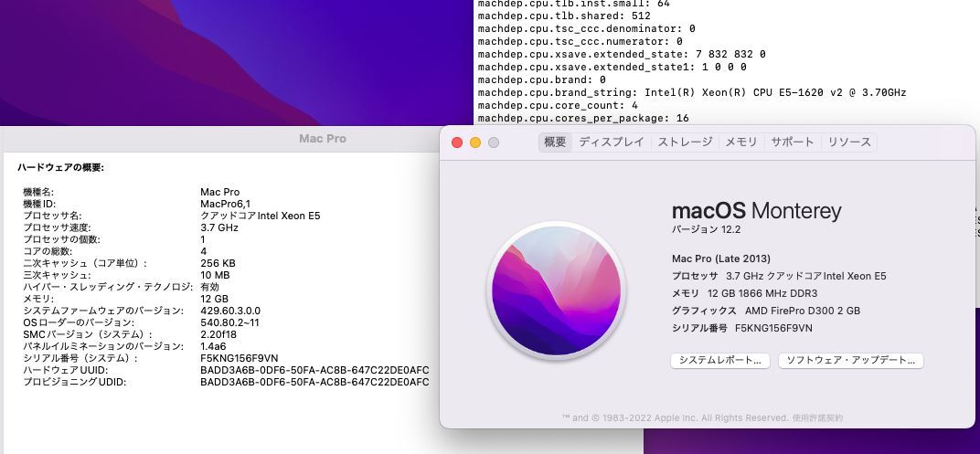Click the tsc_ccc.numerator line in terminal
980x454 pixels.
coord(580,41)
